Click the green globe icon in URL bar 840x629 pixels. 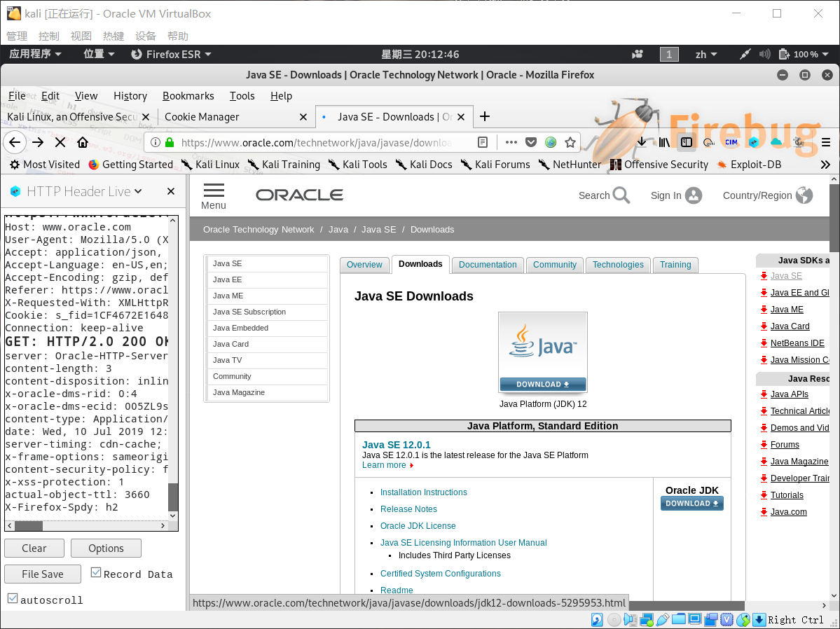tap(551, 142)
